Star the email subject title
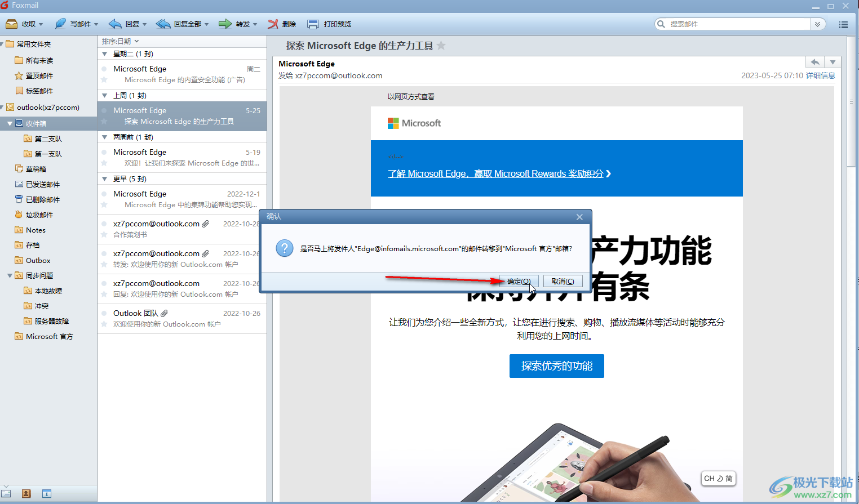 pyautogui.click(x=441, y=46)
